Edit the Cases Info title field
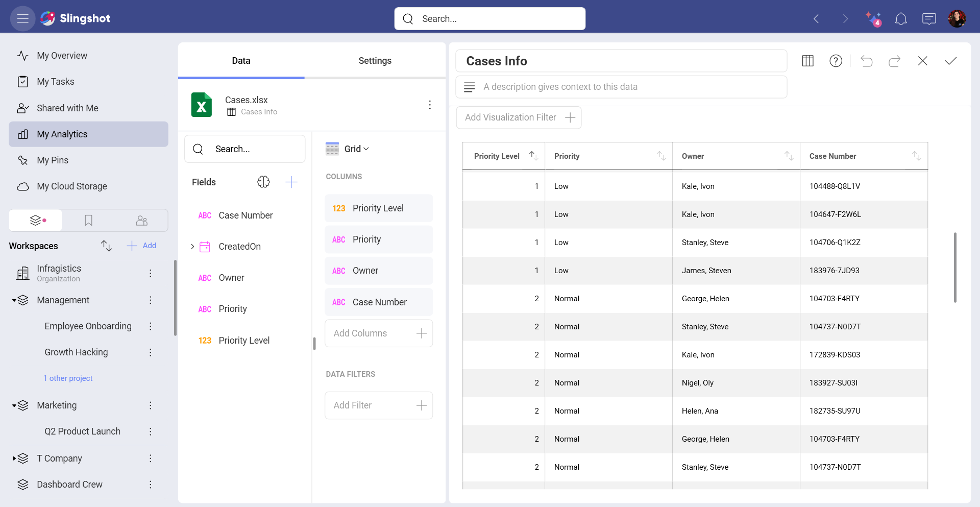Viewport: 980px width, 507px height. (x=621, y=61)
